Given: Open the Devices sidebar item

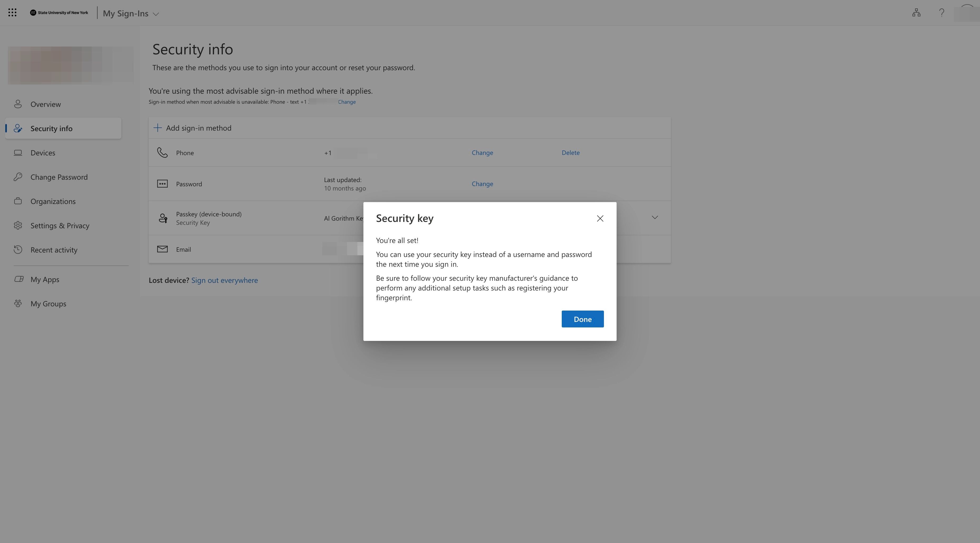Looking at the screenshot, I should pyautogui.click(x=43, y=153).
